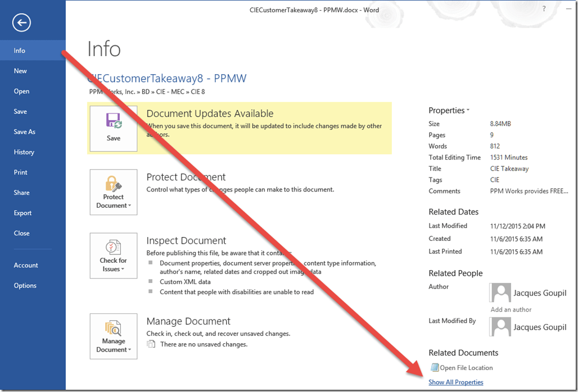Choose Save As in the sidebar
The height and width of the screenshot is (392, 578).
33,131
